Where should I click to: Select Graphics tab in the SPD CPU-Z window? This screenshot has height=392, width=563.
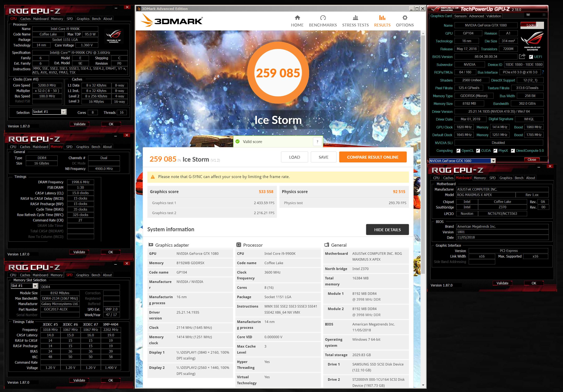pyautogui.click(x=83, y=275)
